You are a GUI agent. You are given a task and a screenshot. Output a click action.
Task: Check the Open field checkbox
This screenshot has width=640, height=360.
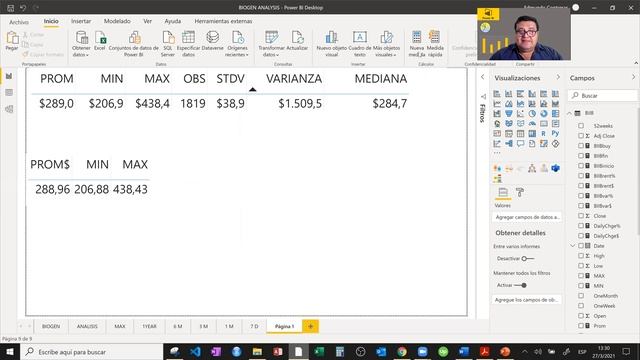pos(581,316)
